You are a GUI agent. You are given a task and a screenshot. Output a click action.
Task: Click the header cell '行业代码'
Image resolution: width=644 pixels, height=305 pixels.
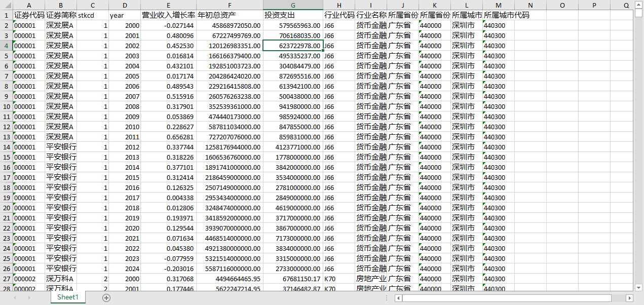point(339,15)
